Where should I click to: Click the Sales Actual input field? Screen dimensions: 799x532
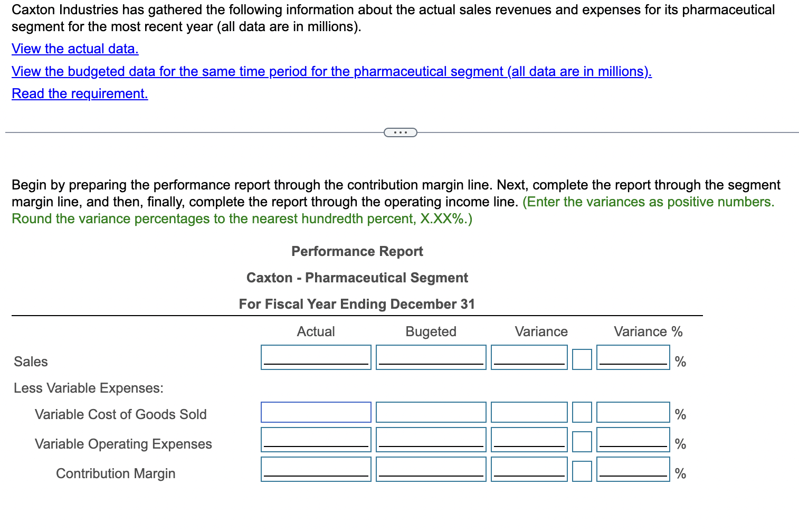(316, 357)
